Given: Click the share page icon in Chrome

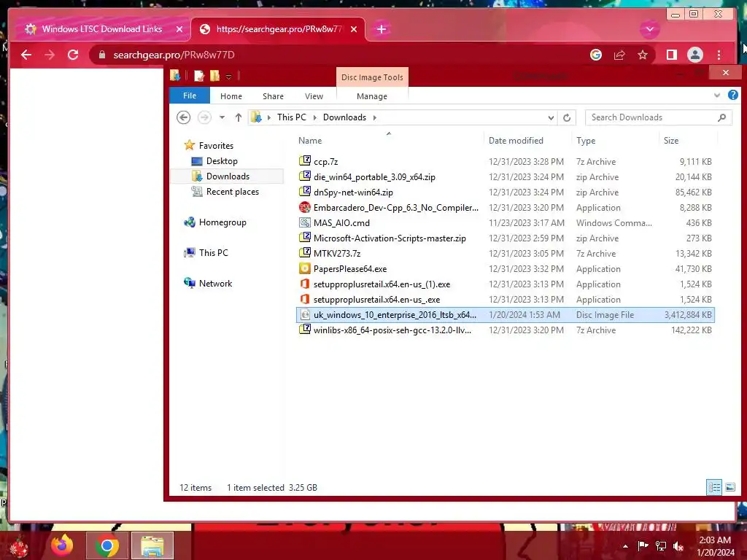Looking at the screenshot, I should tap(619, 55).
